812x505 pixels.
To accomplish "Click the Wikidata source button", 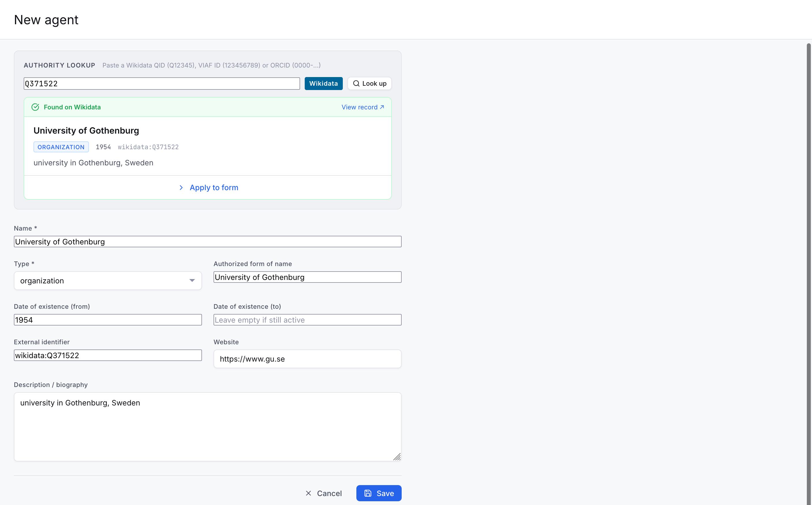I will (x=323, y=83).
